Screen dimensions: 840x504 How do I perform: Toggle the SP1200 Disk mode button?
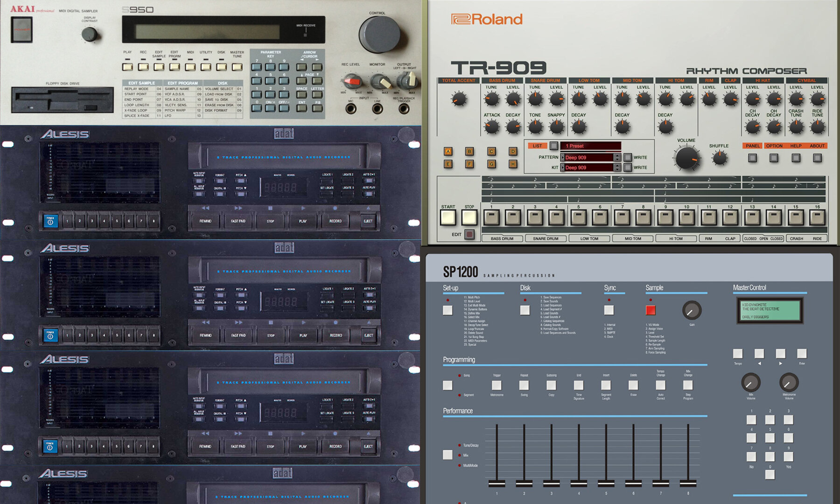coord(525,310)
